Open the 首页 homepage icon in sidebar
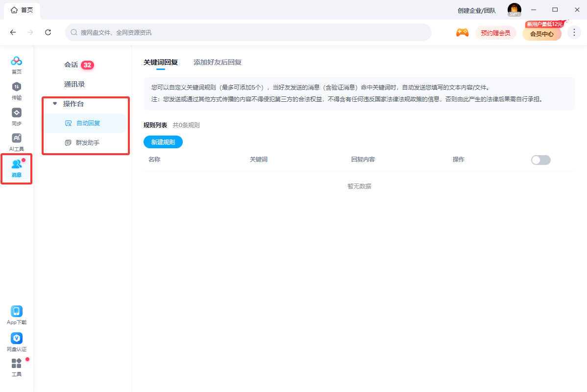This screenshot has width=587, height=392. tap(16, 62)
